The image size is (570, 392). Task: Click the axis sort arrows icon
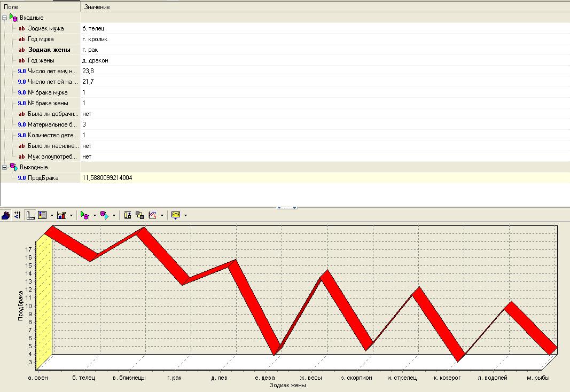pyautogui.click(x=17, y=215)
